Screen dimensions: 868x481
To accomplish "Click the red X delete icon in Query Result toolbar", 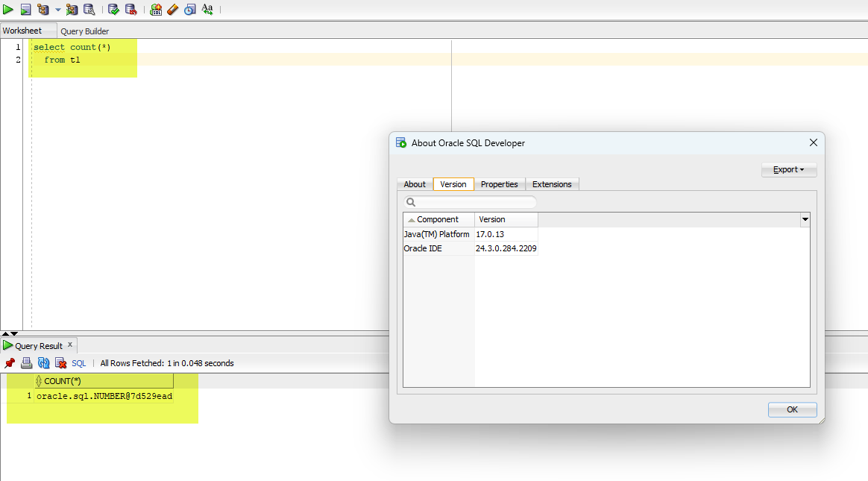I will (x=61, y=363).
